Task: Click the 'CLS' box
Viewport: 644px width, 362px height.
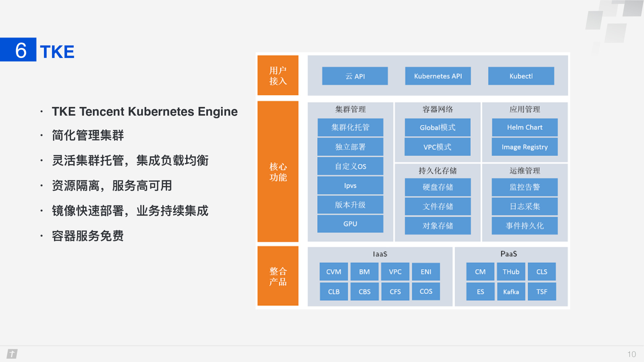Action: (542, 272)
